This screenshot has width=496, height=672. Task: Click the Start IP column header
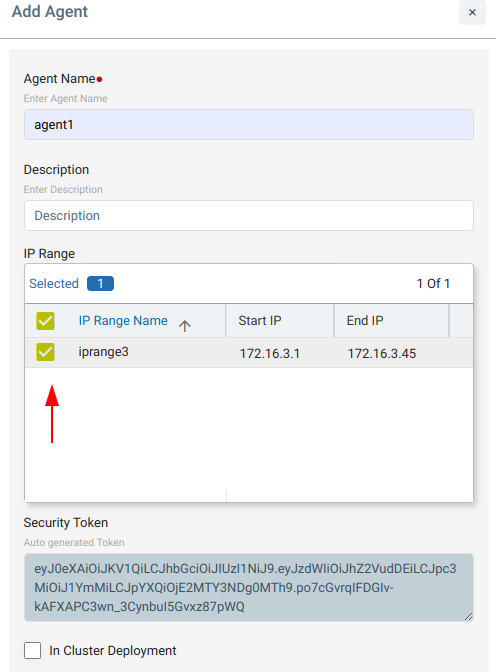pos(260,321)
